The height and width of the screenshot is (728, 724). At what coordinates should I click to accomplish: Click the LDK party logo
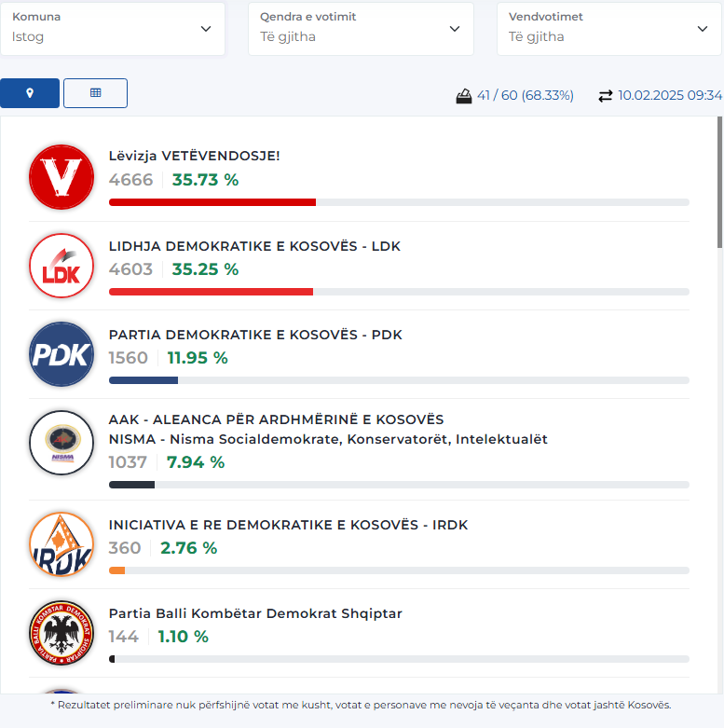pos(61,266)
